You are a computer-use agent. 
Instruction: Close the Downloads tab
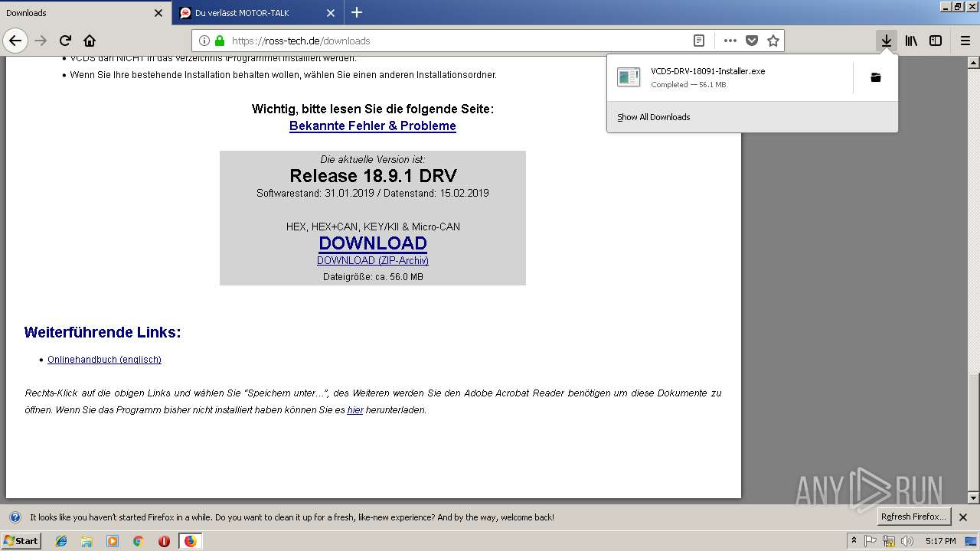coord(158,13)
